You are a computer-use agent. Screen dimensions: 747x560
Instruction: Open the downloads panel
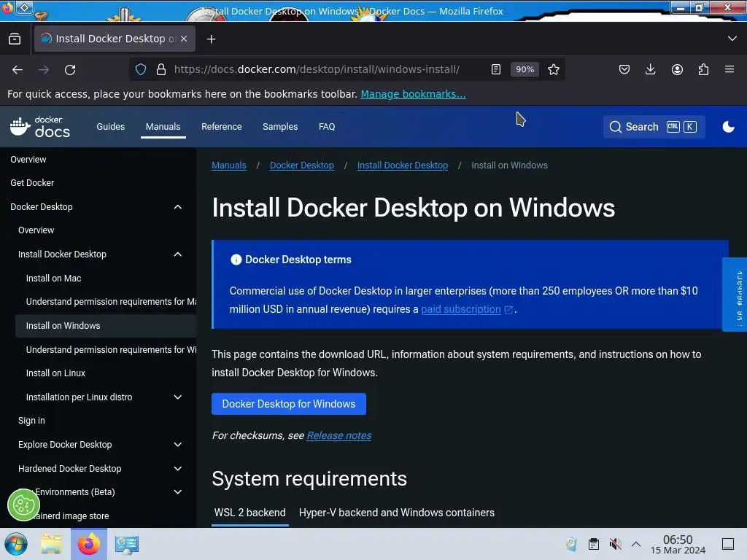(x=650, y=69)
